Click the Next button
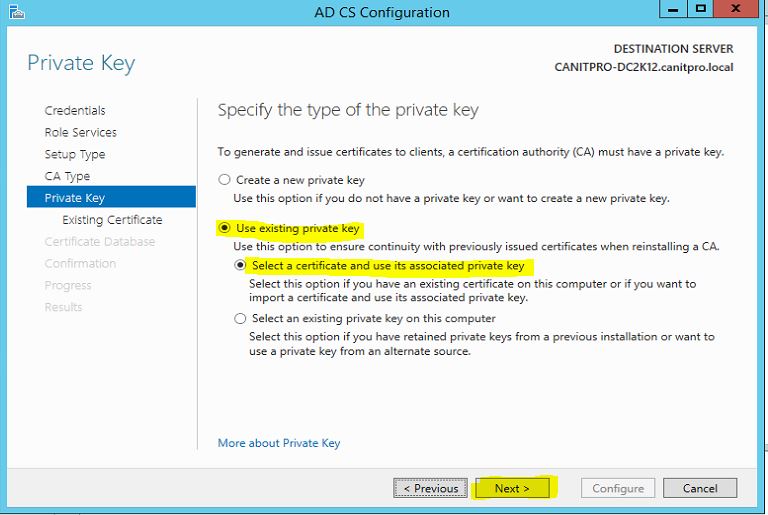Screen dimensions: 768x515 tap(512, 488)
